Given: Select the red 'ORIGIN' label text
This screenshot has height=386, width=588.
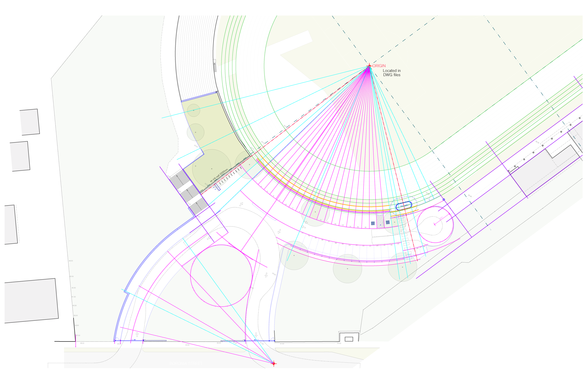Looking at the screenshot, I should click(379, 66).
